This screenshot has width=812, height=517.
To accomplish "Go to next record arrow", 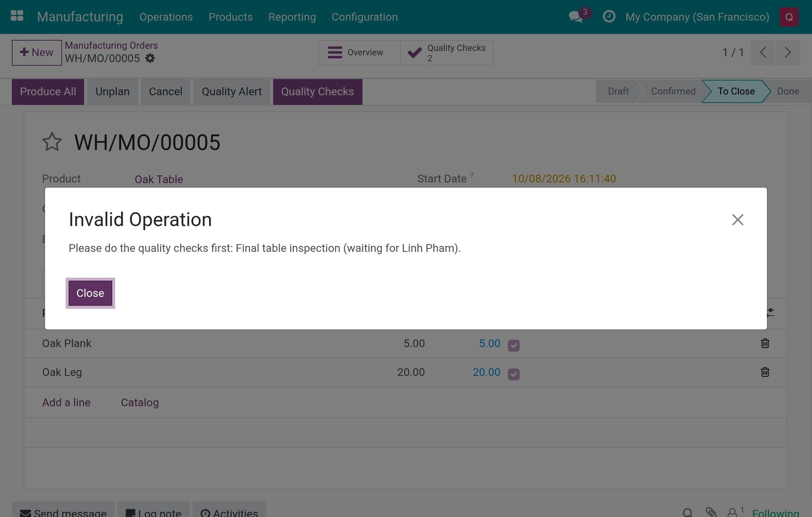I will 787,52.
